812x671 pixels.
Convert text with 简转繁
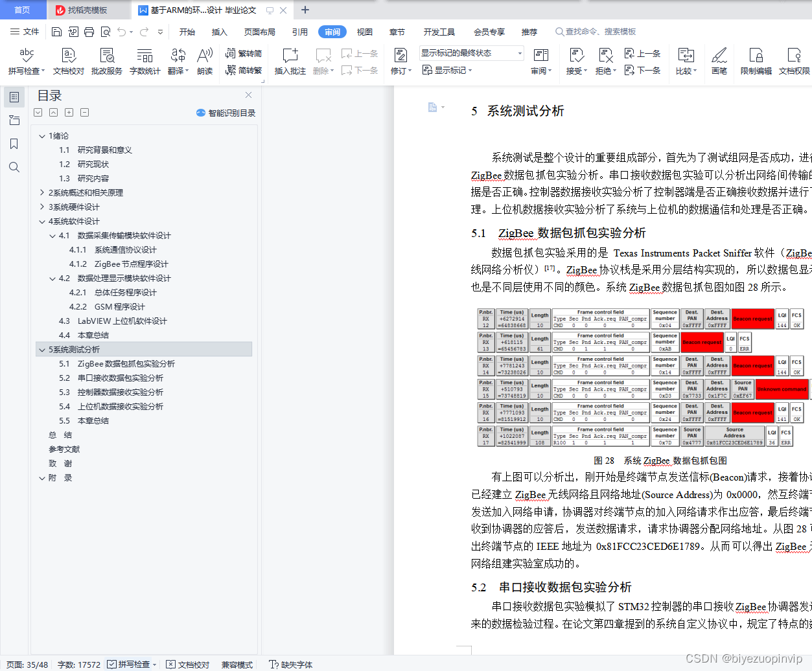(x=244, y=70)
